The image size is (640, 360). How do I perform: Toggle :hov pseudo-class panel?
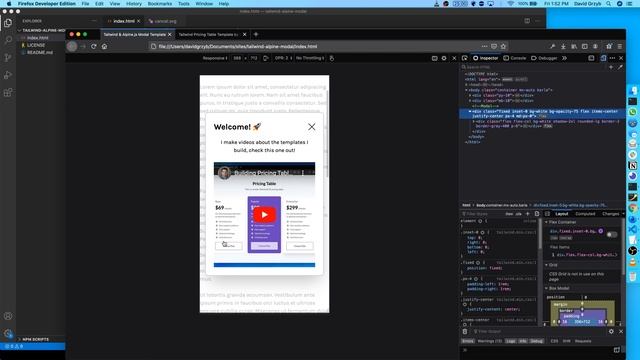[509, 214]
